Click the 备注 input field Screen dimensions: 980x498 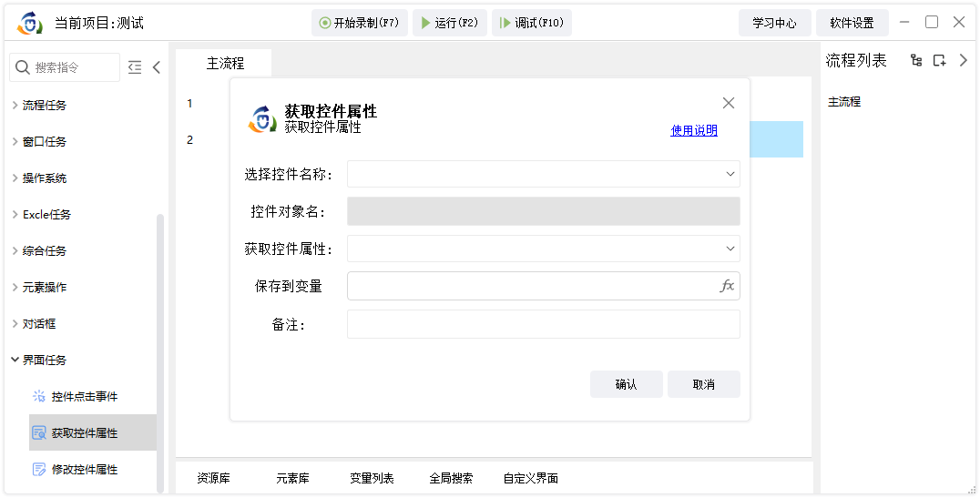543,324
